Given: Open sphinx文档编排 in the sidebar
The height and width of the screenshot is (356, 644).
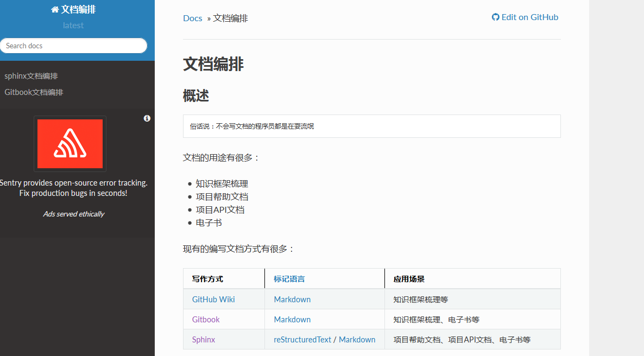Looking at the screenshot, I should pyautogui.click(x=31, y=76).
